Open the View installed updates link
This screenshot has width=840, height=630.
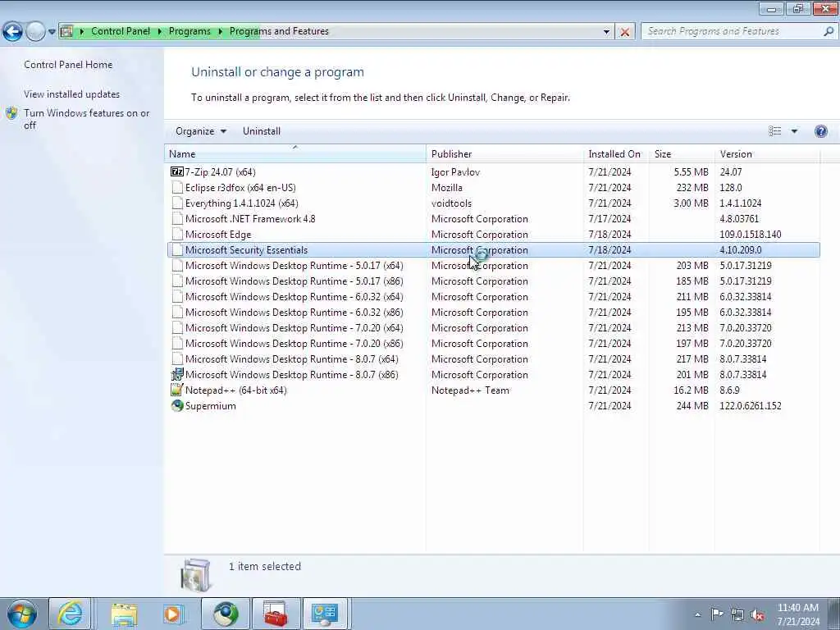[72, 94]
